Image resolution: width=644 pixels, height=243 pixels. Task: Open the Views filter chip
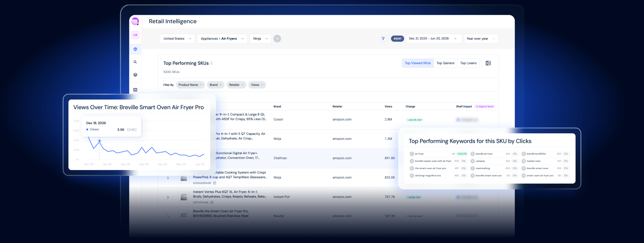(257, 85)
